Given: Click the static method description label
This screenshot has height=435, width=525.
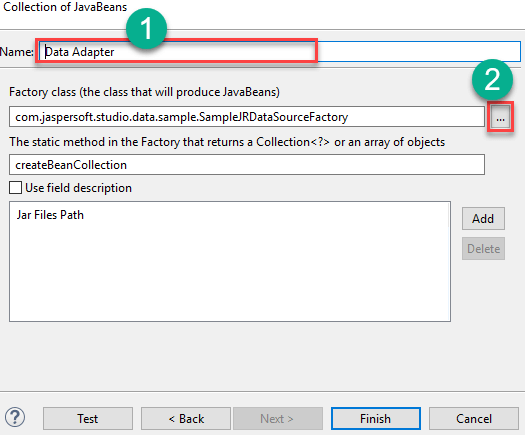Looking at the screenshot, I should (x=227, y=142).
